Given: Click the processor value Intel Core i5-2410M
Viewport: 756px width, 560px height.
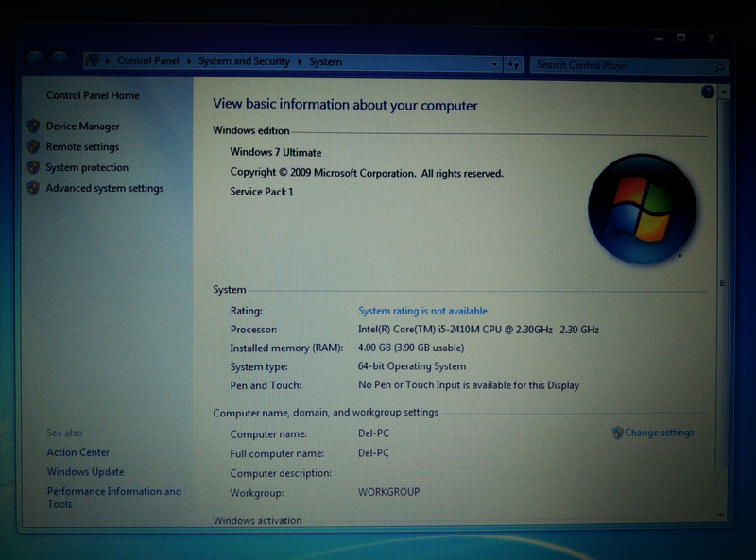Looking at the screenshot, I should click(x=478, y=330).
